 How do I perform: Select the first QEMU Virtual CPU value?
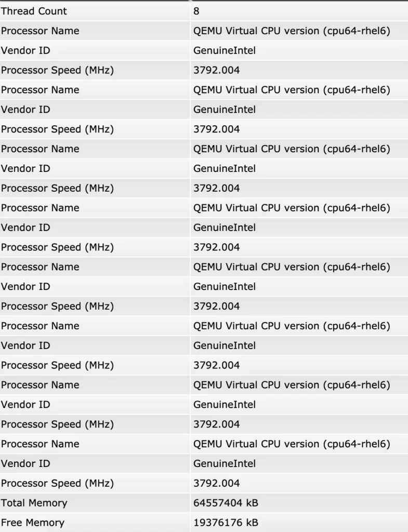(x=292, y=31)
